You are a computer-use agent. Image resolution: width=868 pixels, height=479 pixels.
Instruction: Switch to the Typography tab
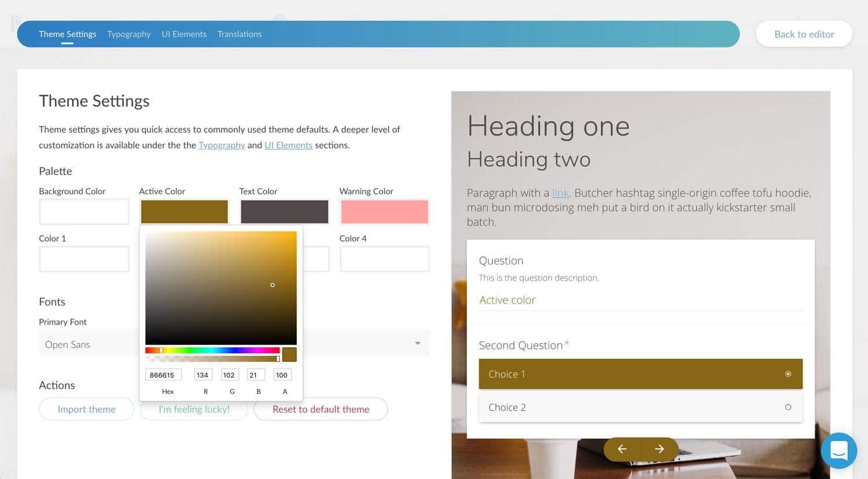click(128, 34)
